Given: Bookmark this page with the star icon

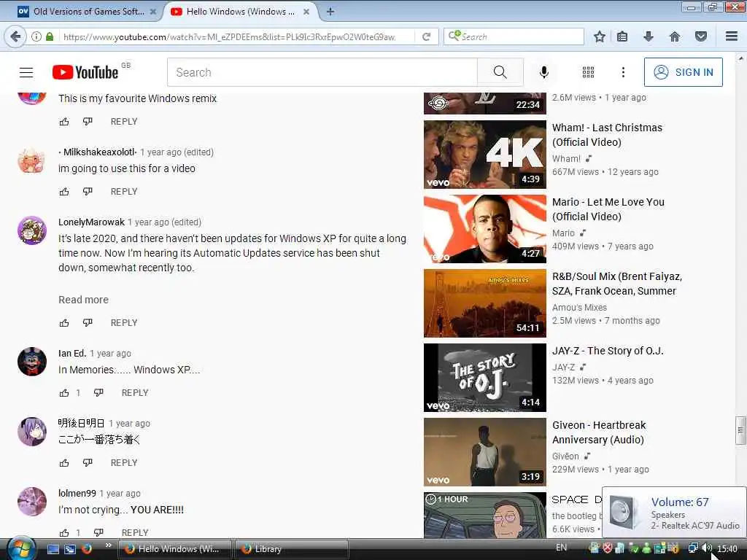Looking at the screenshot, I should [x=600, y=36].
